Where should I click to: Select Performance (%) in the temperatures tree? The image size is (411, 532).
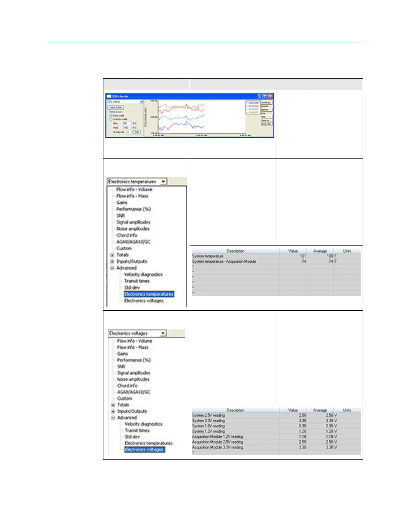point(134,209)
